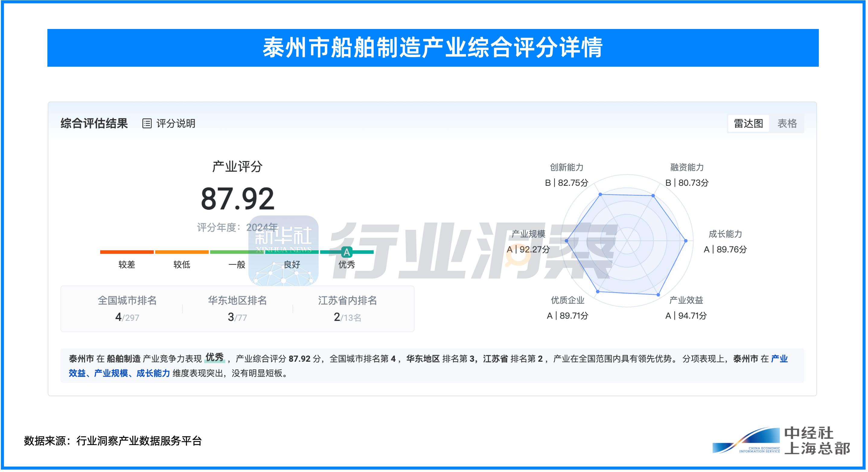Click the 成长能力 blue link in summary
The height and width of the screenshot is (472, 868).
point(153,373)
